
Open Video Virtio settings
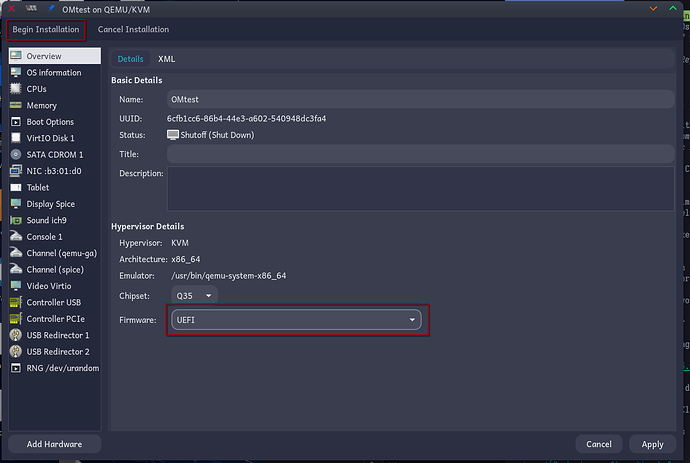[x=50, y=286]
